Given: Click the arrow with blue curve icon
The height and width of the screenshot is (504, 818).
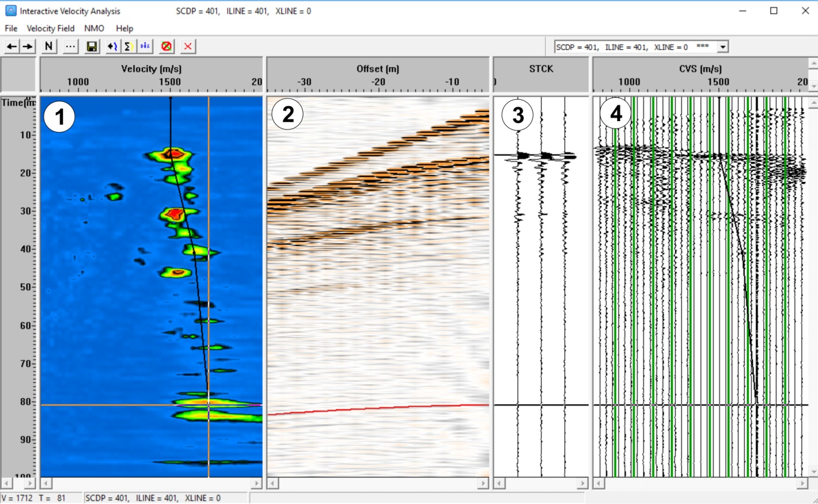Looking at the screenshot, I should coord(112,47).
